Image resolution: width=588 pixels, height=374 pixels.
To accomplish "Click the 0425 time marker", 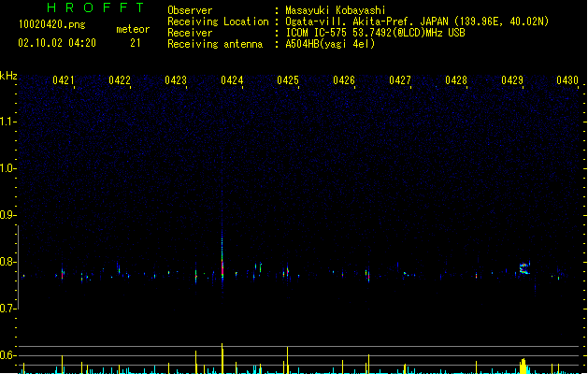I will [288, 80].
